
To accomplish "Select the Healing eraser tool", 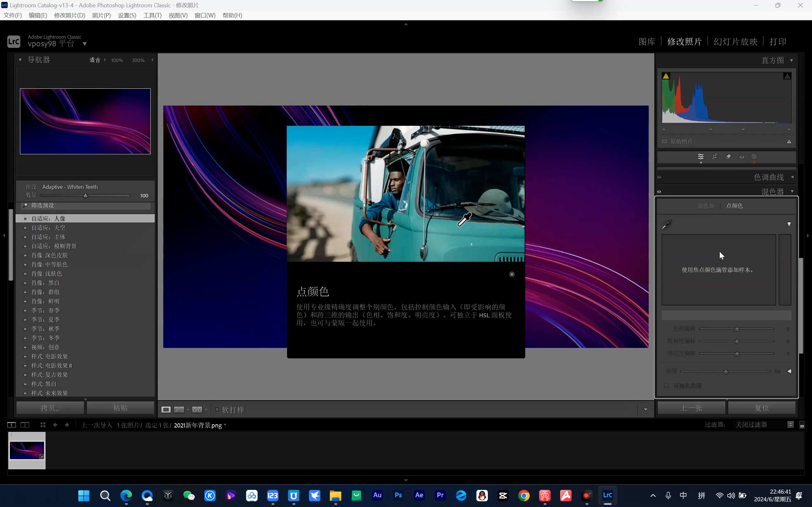I will coord(728,157).
